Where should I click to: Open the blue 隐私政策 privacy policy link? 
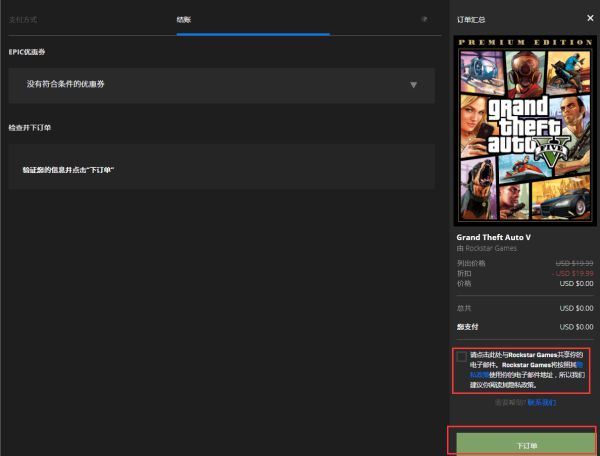(479, 375)
